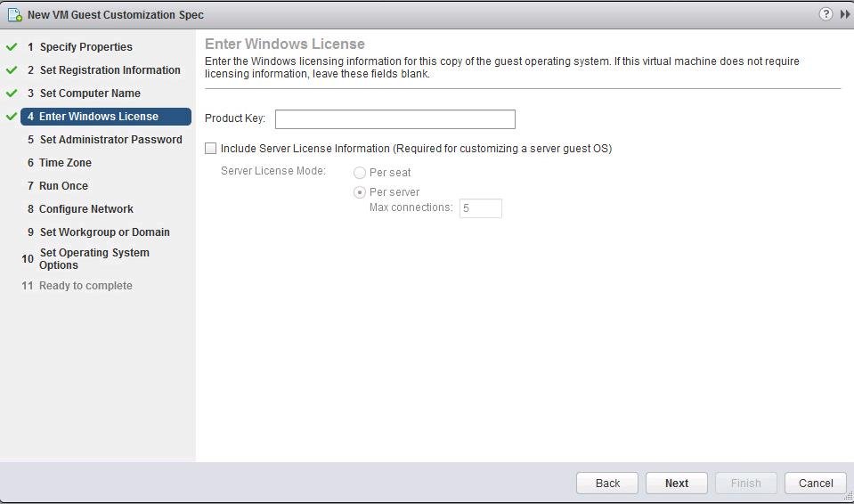854x504 pixels.
Task: Click the Cancel button
Action: [x=816, y=484]
